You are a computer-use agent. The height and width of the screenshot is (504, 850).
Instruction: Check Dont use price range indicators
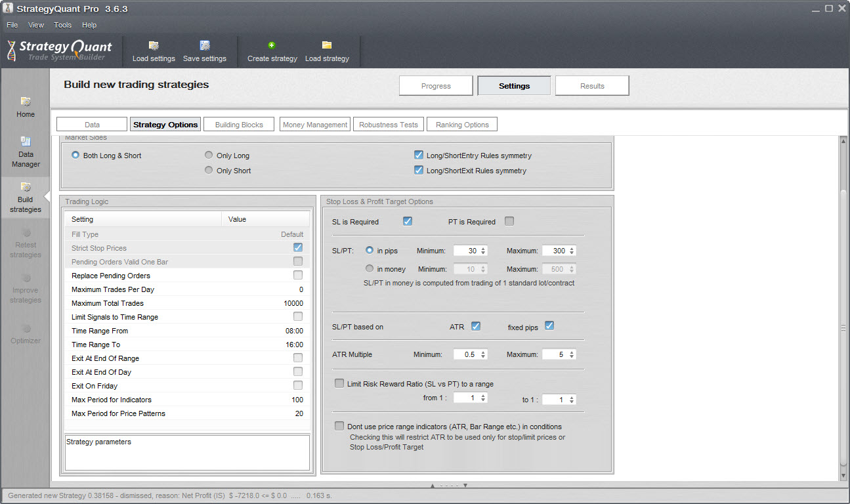(339, 426)
